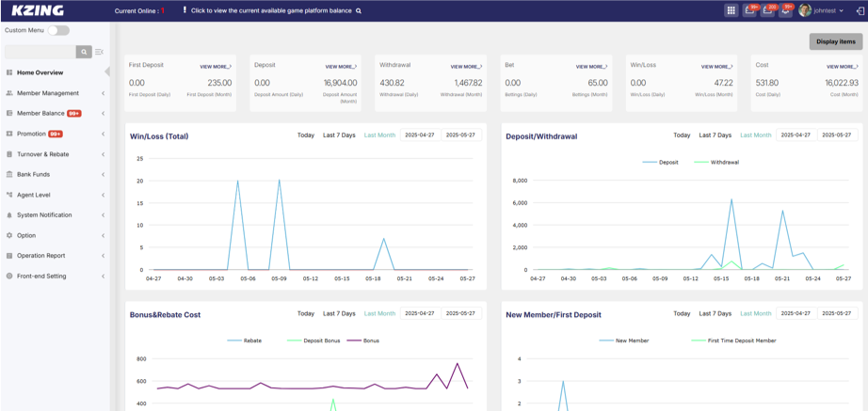Screen dimensions: 868x411
Task: Toggle the Custom Menu switch
Action: click(58, 30)
